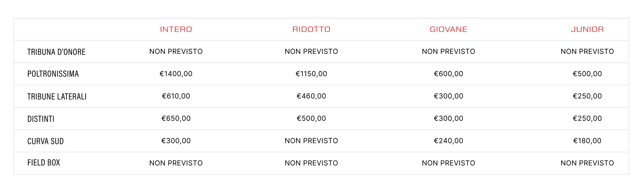The width and height of the screenshot is (644, 190).
Task: Click the CURVA SUD row label
Action: pyautogui.click(x=46, y=141)
